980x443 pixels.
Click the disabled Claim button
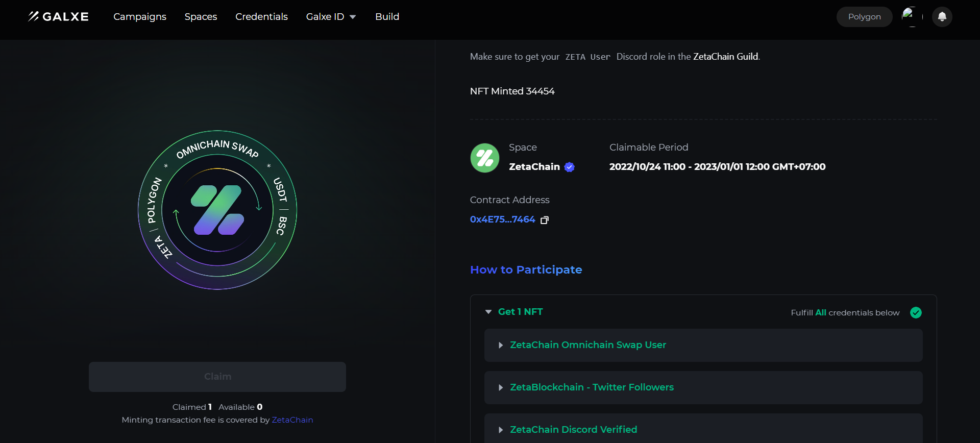(x=217, y=377)
